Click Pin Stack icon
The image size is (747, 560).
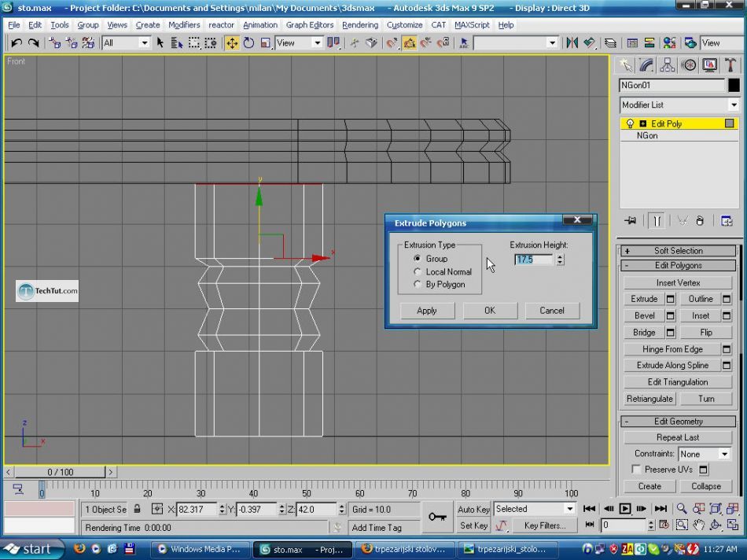coord(631,221)
